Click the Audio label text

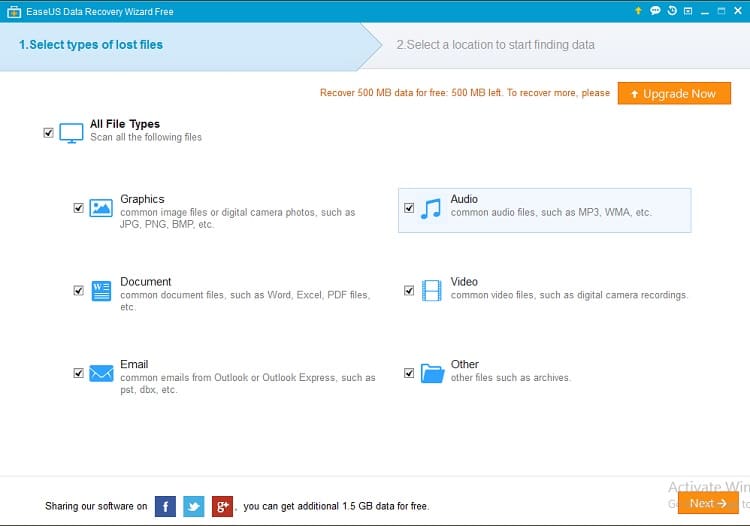(464, 199)
